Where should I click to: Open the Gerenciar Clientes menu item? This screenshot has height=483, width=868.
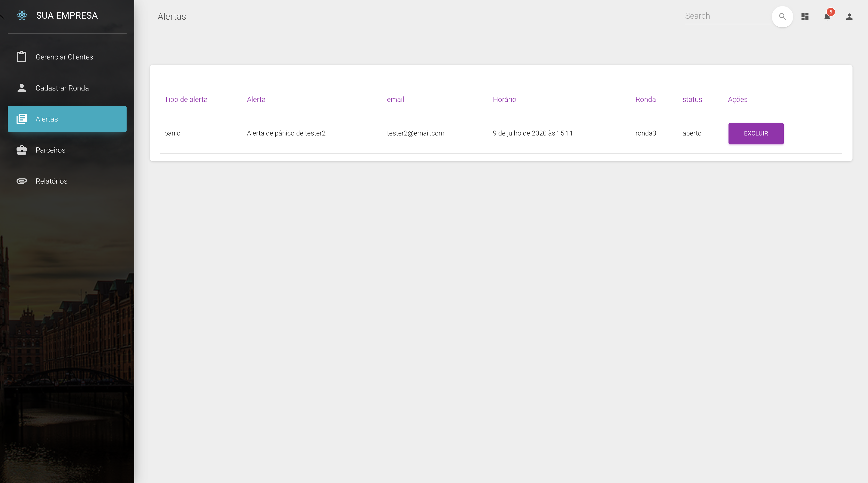point(64,57)
